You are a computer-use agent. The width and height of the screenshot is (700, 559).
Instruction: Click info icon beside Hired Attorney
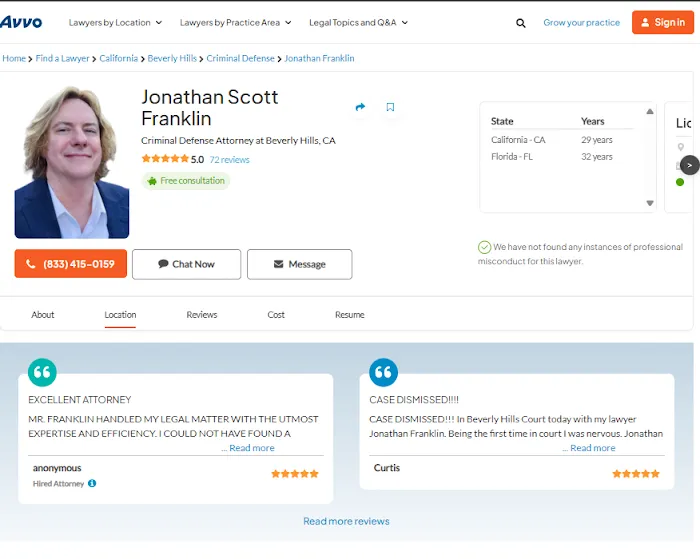[x=92, y=484]
